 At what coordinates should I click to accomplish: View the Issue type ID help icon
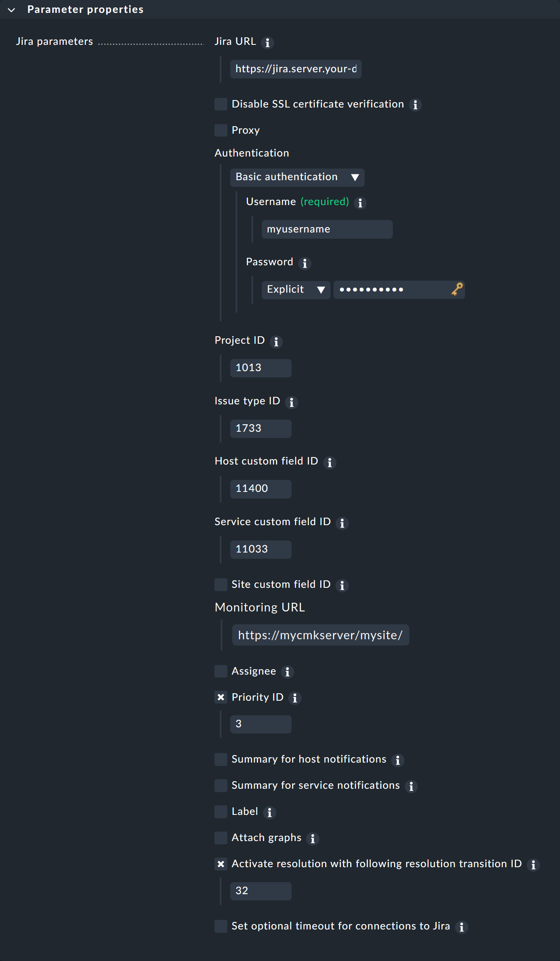[291, 402]
